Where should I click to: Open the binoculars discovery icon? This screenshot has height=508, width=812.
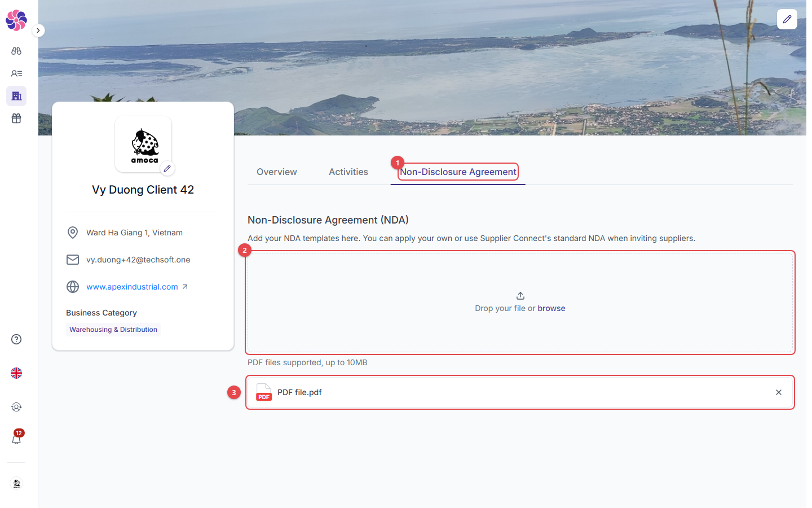[16, 51]
